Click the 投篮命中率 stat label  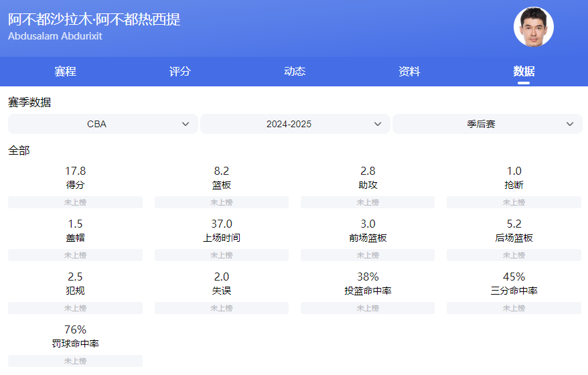pyautogui.click(x=368, y=291)
